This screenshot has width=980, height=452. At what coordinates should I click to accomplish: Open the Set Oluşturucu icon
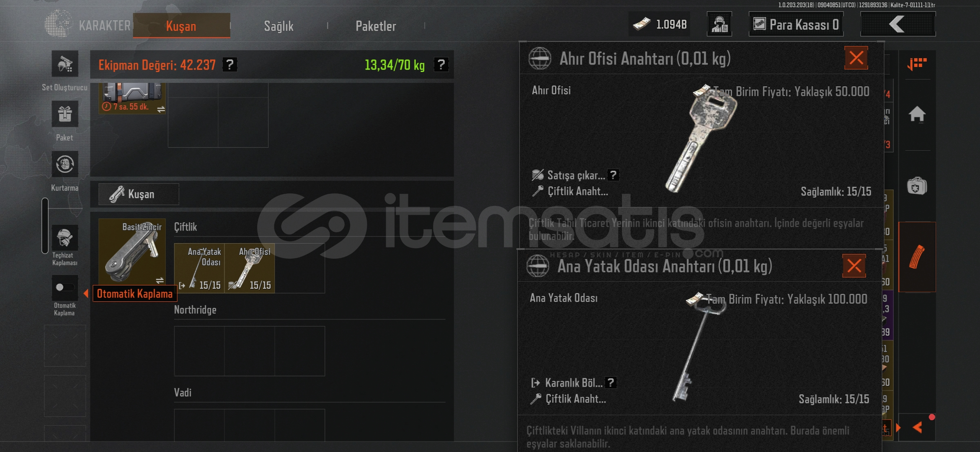click(x=65, y=64)
